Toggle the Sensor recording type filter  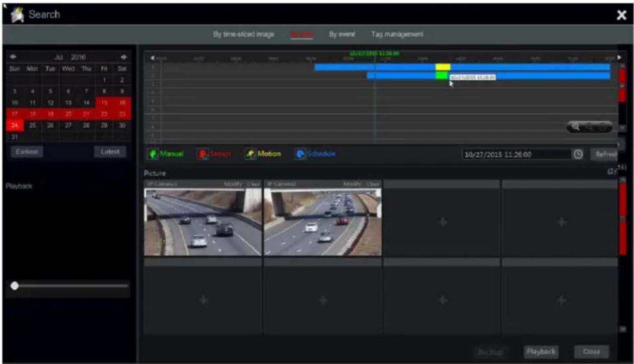pyautogui.click(x=214, y=153)
